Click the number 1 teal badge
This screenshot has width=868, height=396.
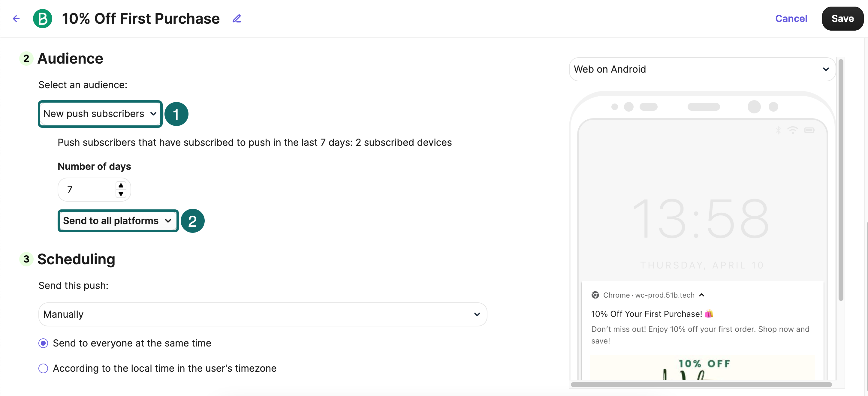point(176,114)
